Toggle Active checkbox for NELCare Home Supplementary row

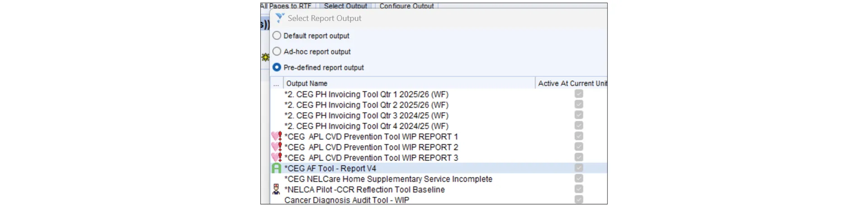[579, 179]
